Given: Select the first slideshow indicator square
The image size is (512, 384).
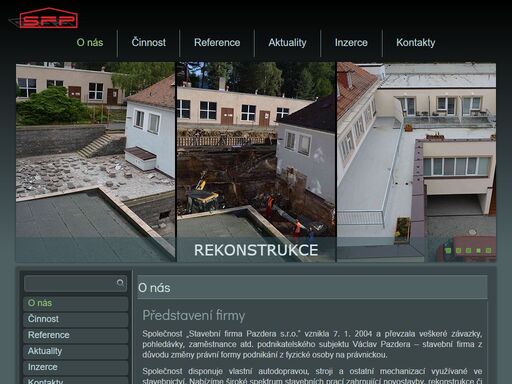Looking at the screenshot, I should click(448, 250).
